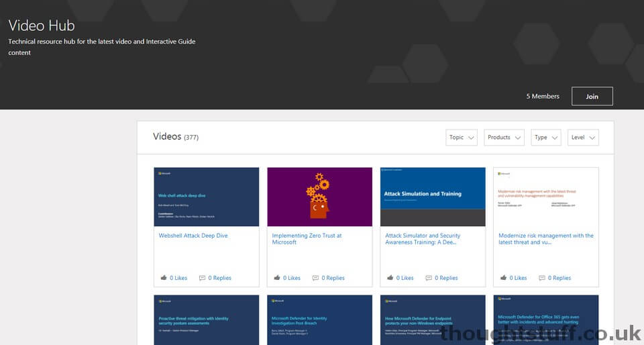Open 0 Replies on Modernize risk management card
The width and height of the screenshot is (644, 345).
[559, 278]
